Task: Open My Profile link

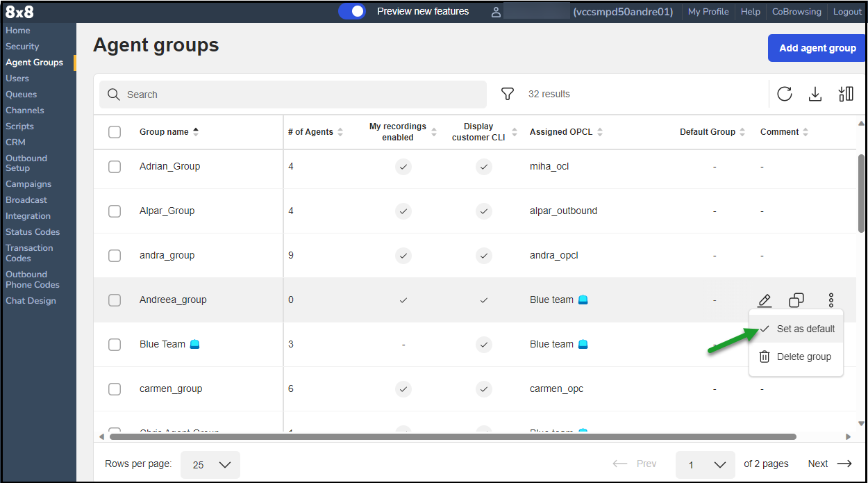Action: click(x=708, y=12)
